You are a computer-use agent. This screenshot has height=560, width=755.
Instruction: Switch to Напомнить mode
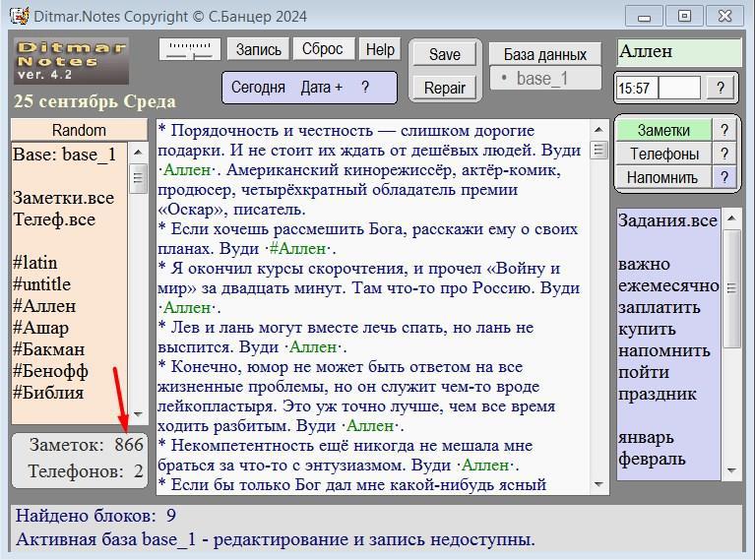(x=663, y=177)
